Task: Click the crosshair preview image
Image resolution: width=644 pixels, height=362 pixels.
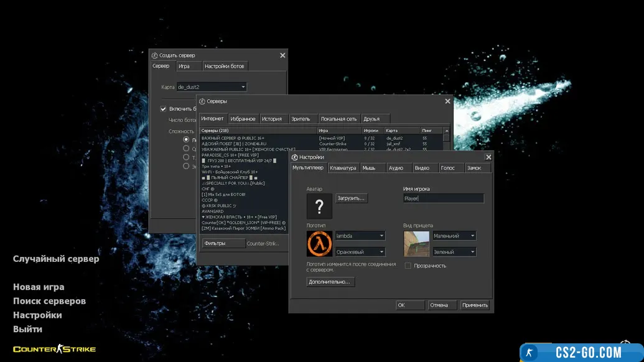Action: point(416,244)
